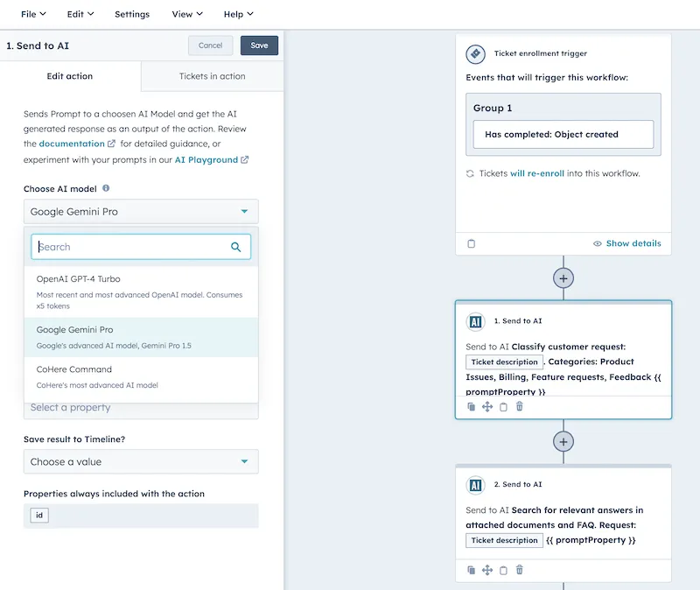
Task: Click the move icon on action 1 card
Action: pyautogui.click(x=487, y=407)
